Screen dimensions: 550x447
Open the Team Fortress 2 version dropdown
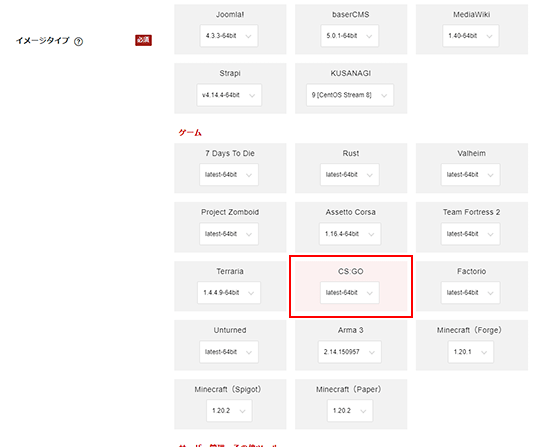coord(470,234)
